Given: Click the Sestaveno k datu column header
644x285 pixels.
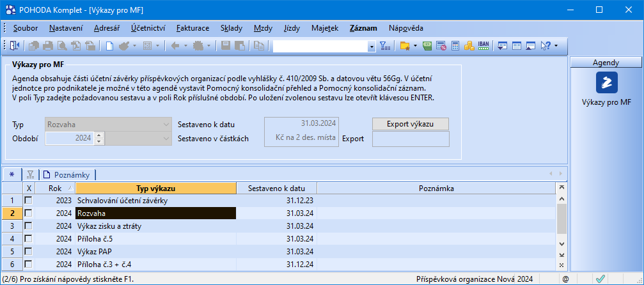Looking at the screenshot, I should (x=277, y=189).
